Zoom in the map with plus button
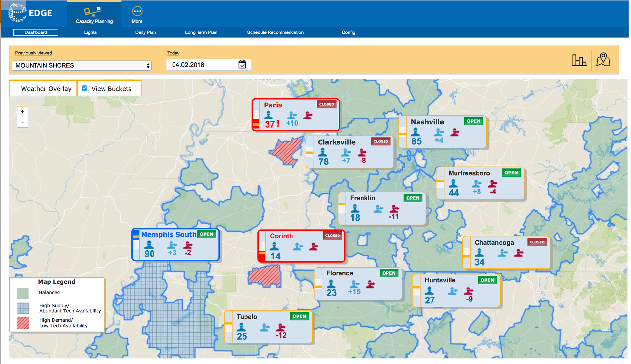 tap(22, 111)
